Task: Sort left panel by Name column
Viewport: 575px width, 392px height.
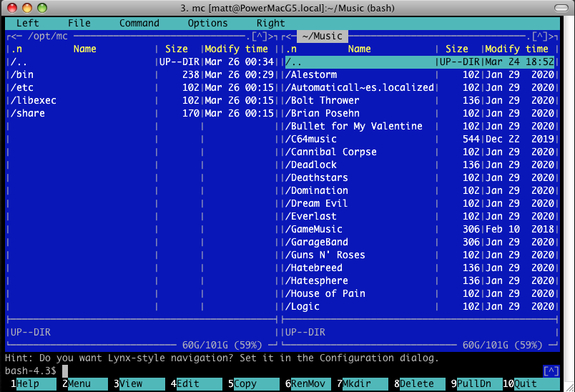Action: click(84, 49)
